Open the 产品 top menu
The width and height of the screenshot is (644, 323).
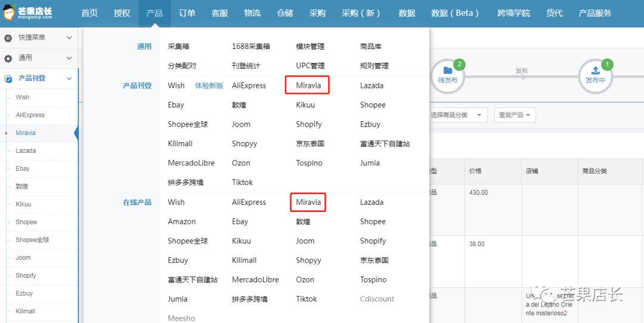154,13
